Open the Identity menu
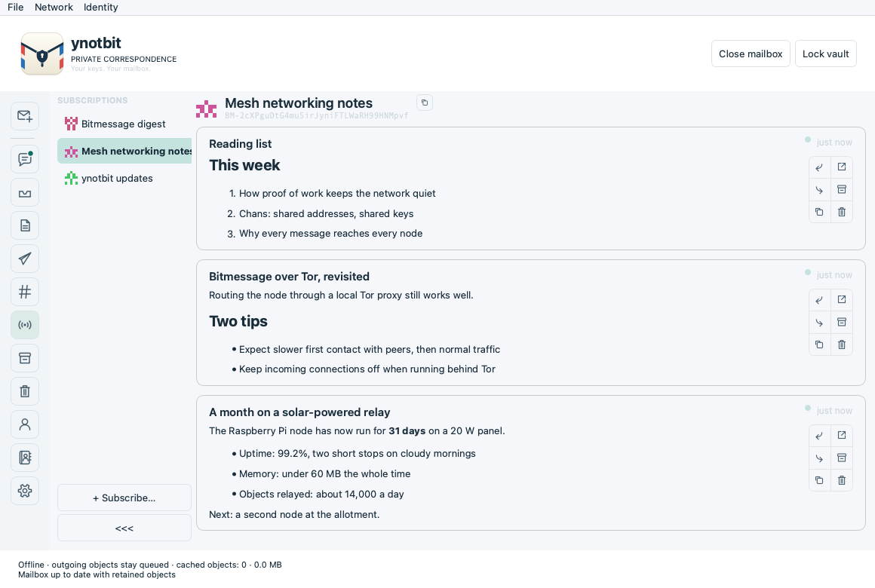 click(100, 8)
